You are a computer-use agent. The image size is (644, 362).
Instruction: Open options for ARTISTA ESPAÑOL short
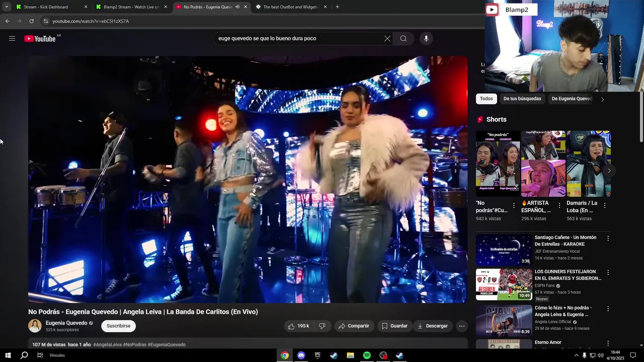[559, 205]
